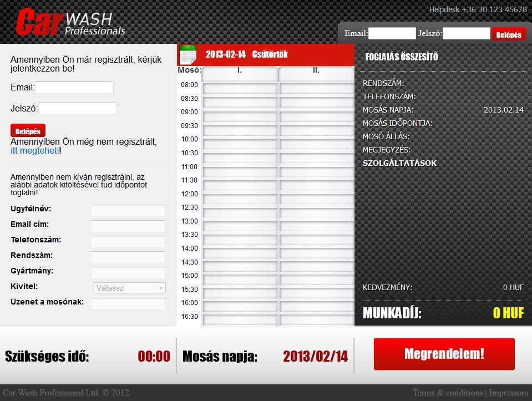This screenshot has height=401, width=532.
Task: Click the Üzenet a mosónak field
Action: click(x=128, y=303)
